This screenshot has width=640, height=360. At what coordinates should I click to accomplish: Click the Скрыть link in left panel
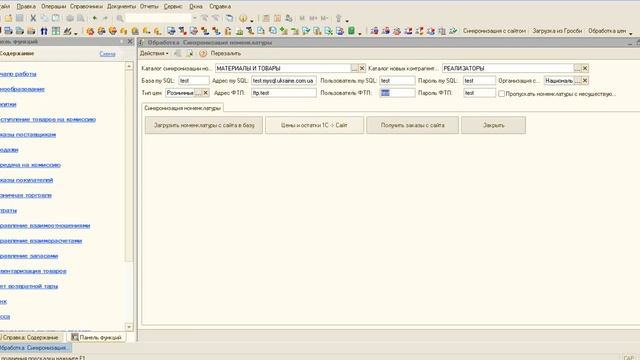pos(107,53)
